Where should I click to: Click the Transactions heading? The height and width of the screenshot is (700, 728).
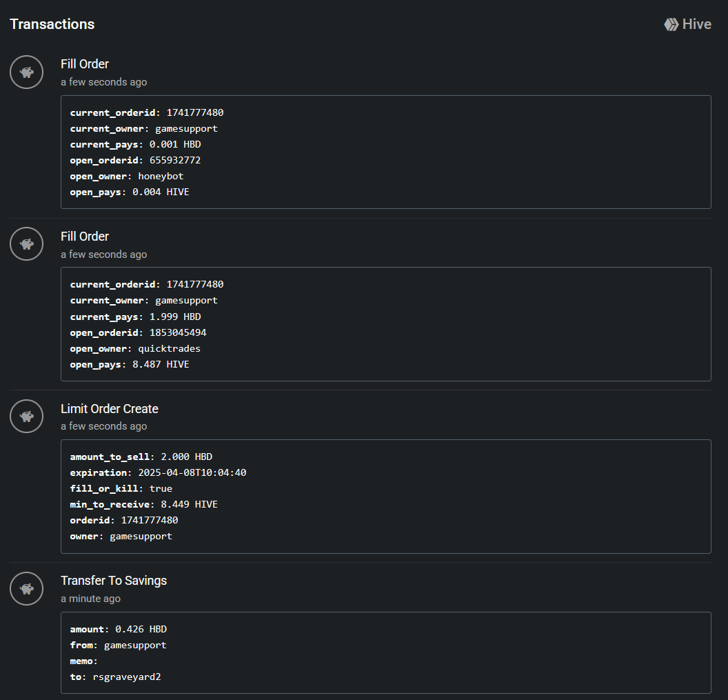(52, 24)
